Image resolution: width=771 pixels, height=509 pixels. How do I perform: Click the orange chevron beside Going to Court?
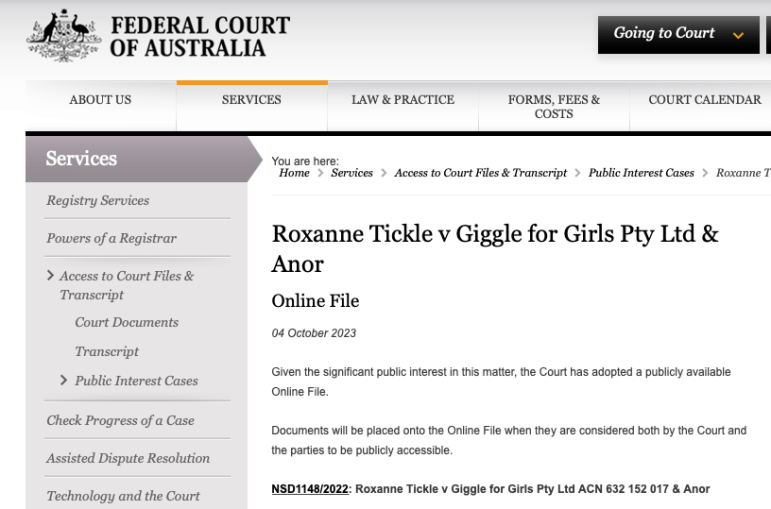tap(739, 35)
